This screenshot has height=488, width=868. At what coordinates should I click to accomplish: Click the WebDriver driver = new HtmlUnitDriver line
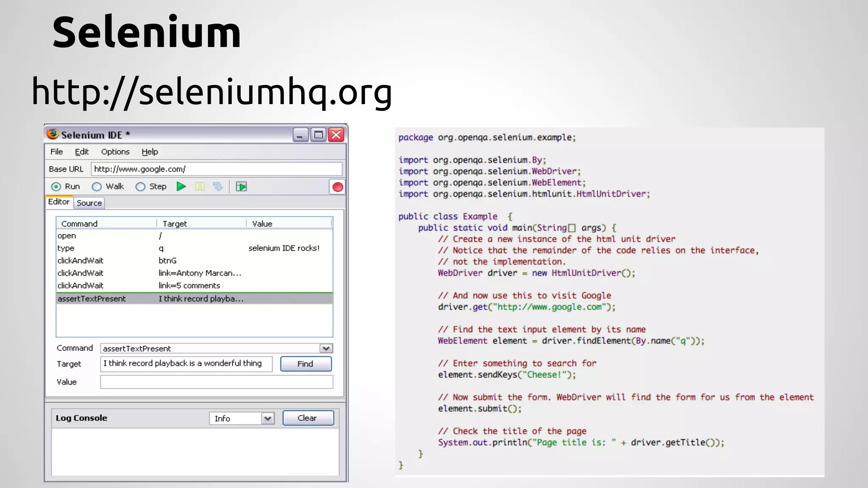(x=537, y=273)
